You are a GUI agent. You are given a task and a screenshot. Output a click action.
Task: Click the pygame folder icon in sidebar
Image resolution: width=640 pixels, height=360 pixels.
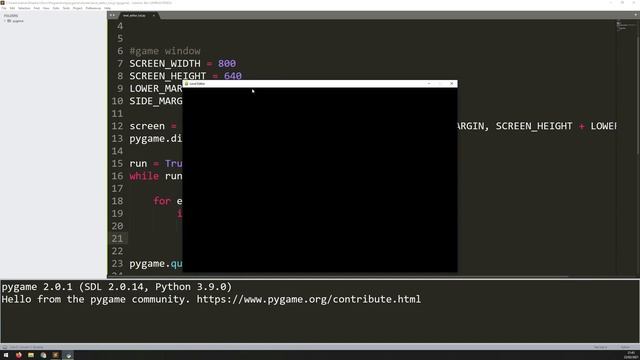click(x=9, y=21)
